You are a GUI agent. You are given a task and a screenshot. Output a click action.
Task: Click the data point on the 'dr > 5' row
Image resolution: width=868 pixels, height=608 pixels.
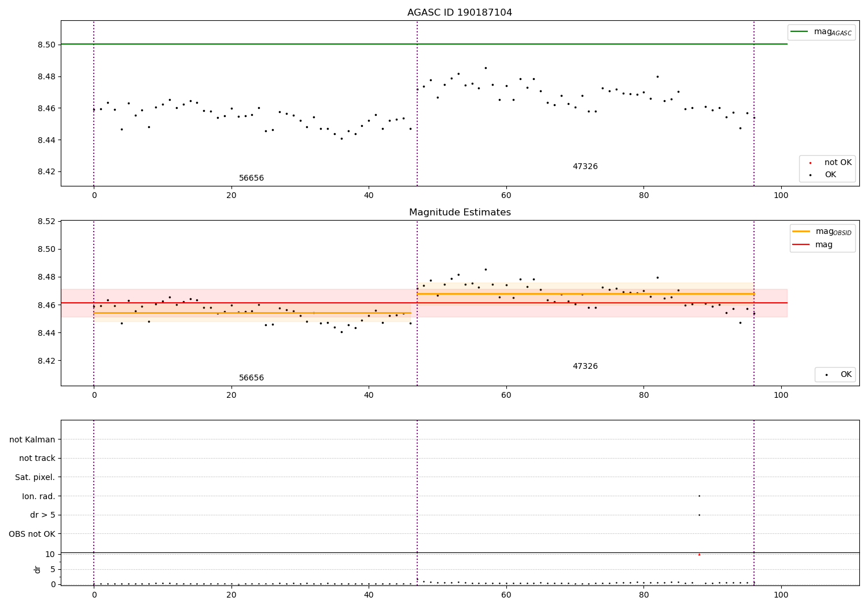point(699,515)
